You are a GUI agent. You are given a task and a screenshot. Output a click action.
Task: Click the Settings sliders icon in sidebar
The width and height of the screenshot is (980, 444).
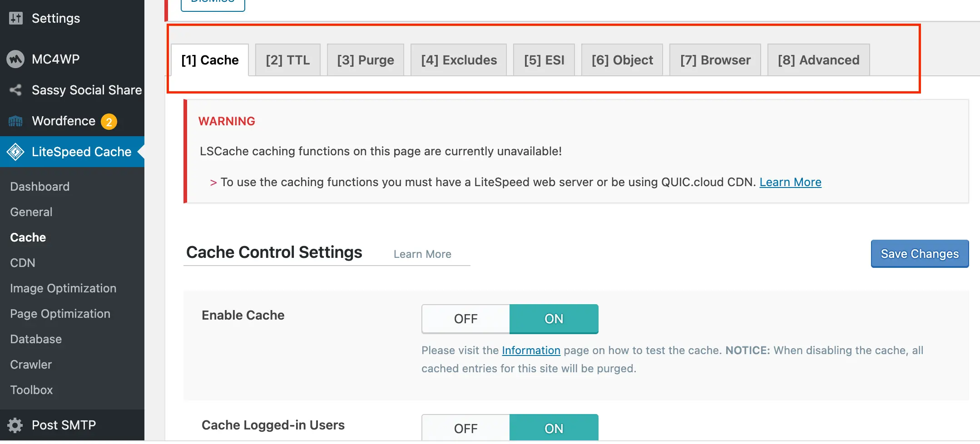(15, 18)
